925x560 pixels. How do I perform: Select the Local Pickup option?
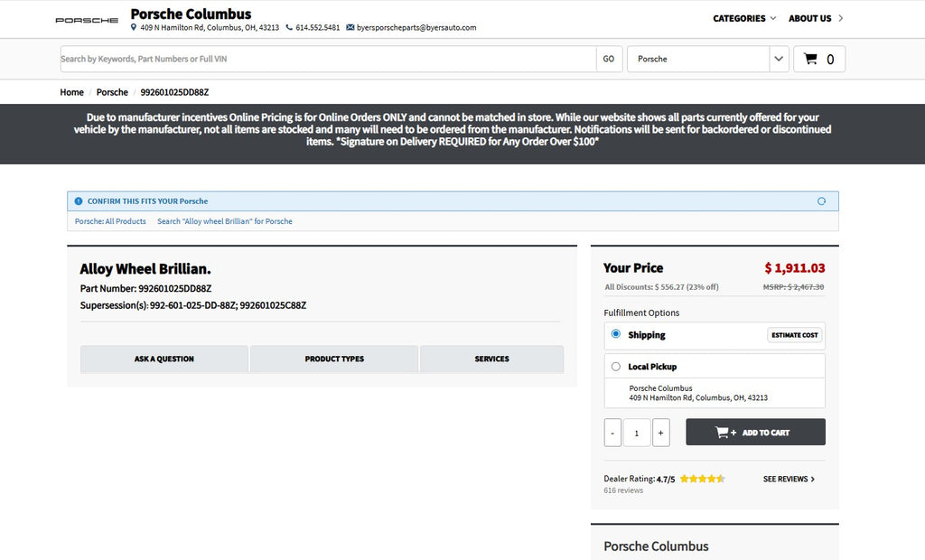click(616, 367)
